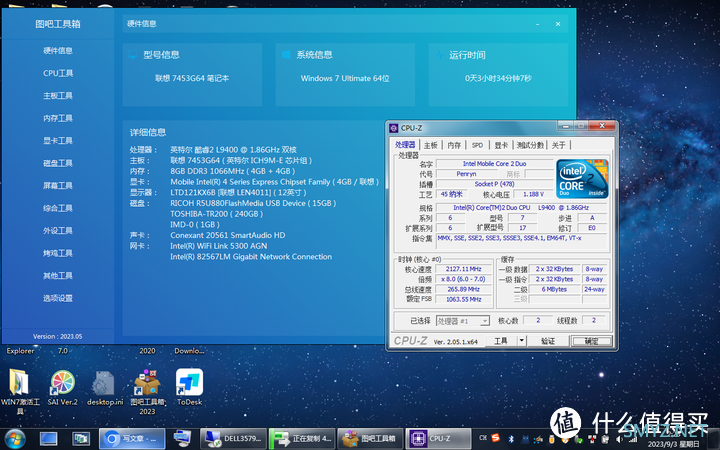The width and height of the screenshot is (720, 450).
Task: Click the monitor icon beside 型号信息
Action: 133,55
